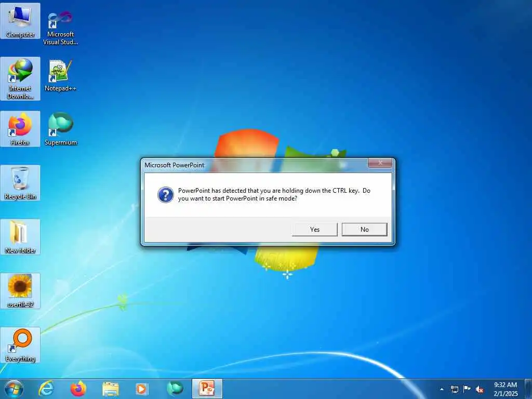Select the Notepad++ desktop shortcut

(x=60, y=76)
